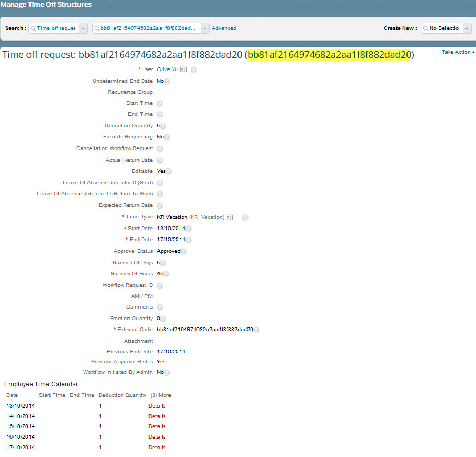Click inside the Time off request type search field
Screen dimensions: 476x457
[54, 28]
